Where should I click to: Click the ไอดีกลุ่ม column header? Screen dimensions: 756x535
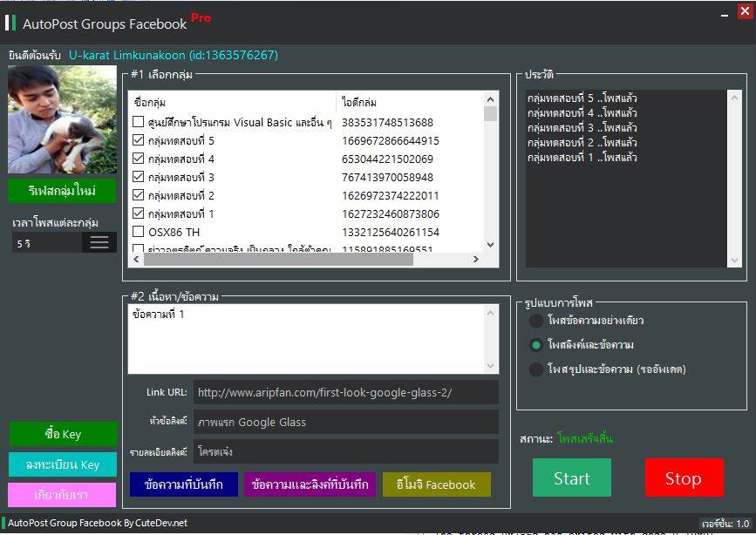(x=410, y=102)
